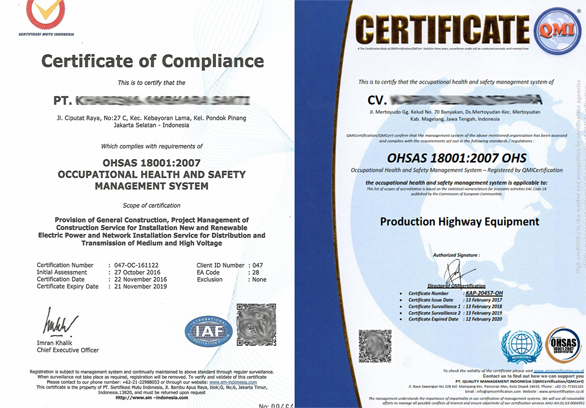The image size is (586, 408).
Task: Click Imran Khalik's handwritten signature
Action: click(60, 322)
